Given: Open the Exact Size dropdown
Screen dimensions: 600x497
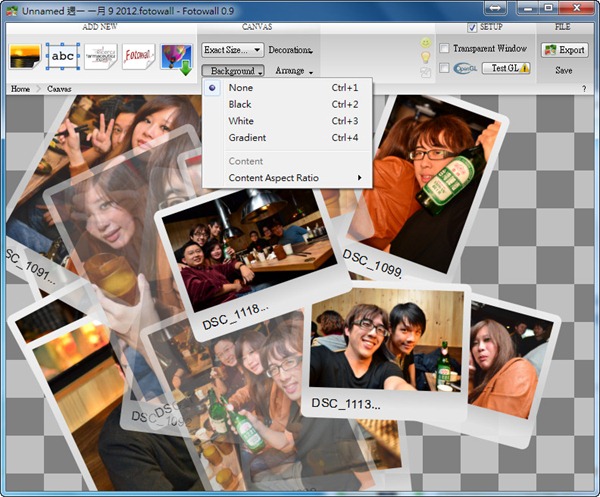Looking at the screenshot, I should (232, 49).
